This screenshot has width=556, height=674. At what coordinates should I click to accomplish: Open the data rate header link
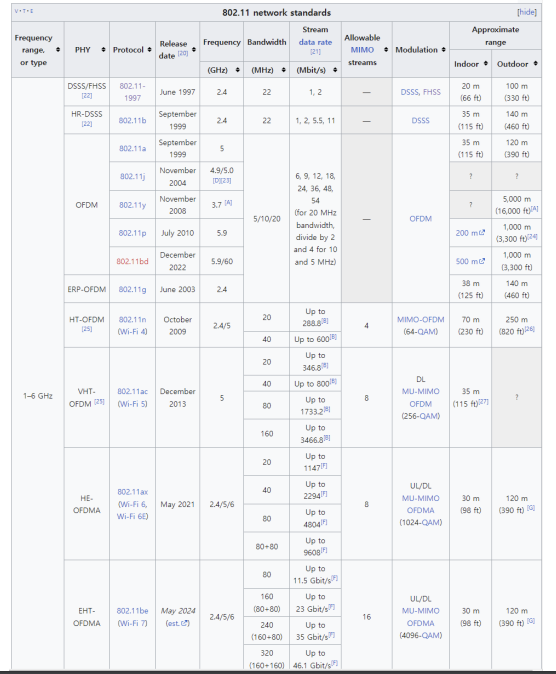(315, 42)
